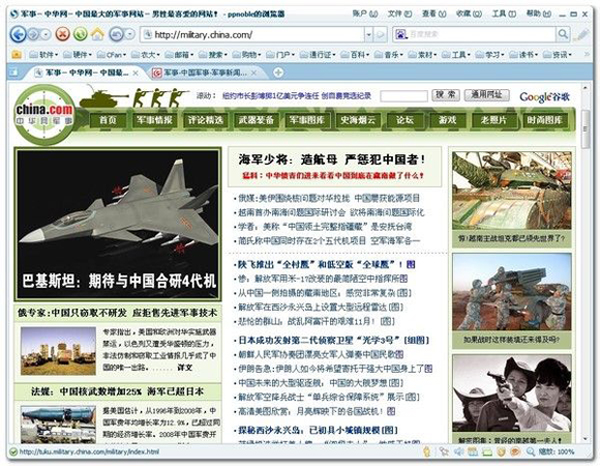The image size is (600, 466).
Task: Click the speaker mute icon in status bar
Action: coord(458,452)
